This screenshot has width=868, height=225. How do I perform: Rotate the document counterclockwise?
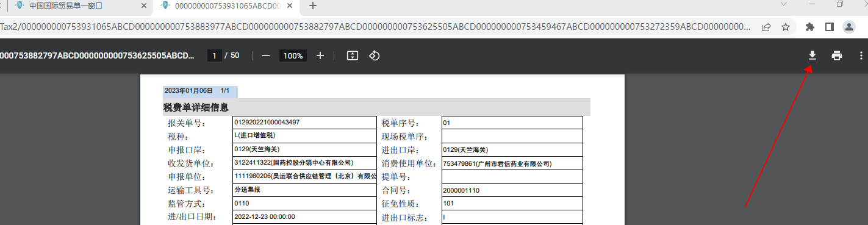(x=375, y=55)
